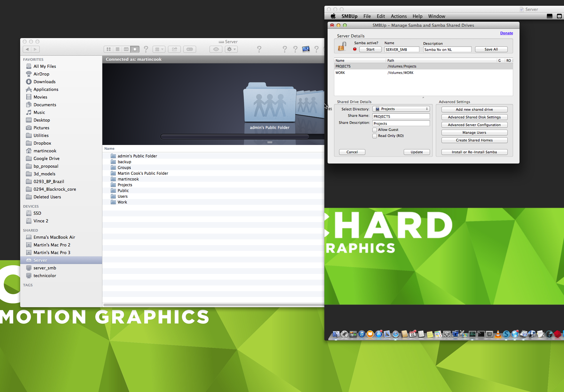564x392 pixels.
Task: Open Launchpad from the Dock
Action: [345, 334]
